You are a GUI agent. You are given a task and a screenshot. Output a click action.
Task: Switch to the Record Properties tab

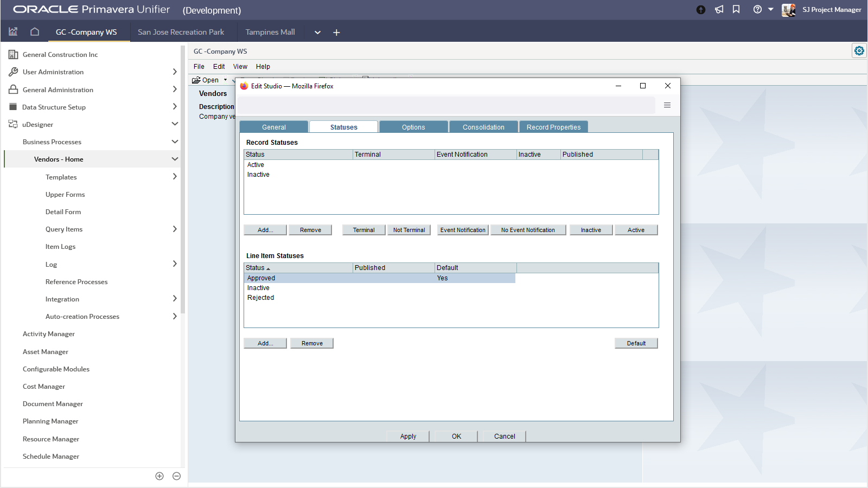click(x=553, y=127)
